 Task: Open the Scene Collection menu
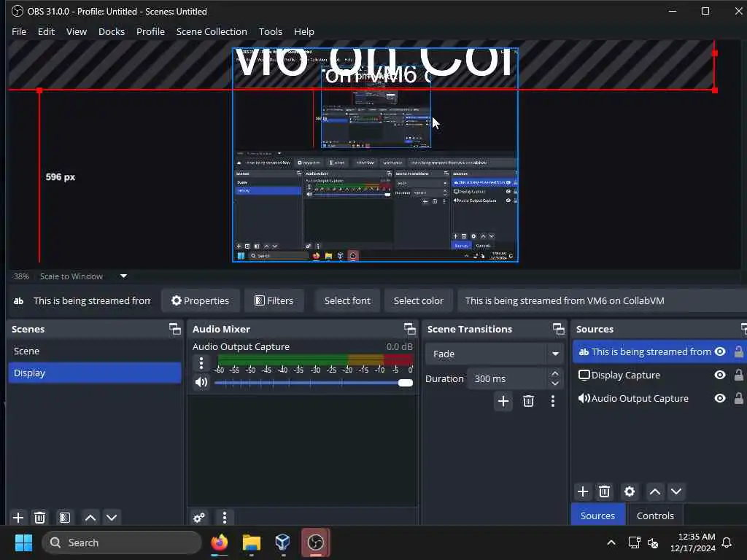point(212,31)
